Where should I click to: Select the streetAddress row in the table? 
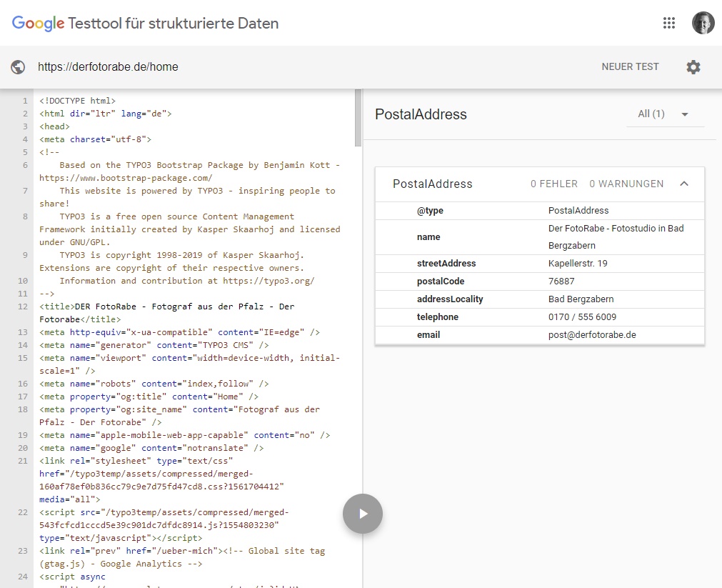539,264
